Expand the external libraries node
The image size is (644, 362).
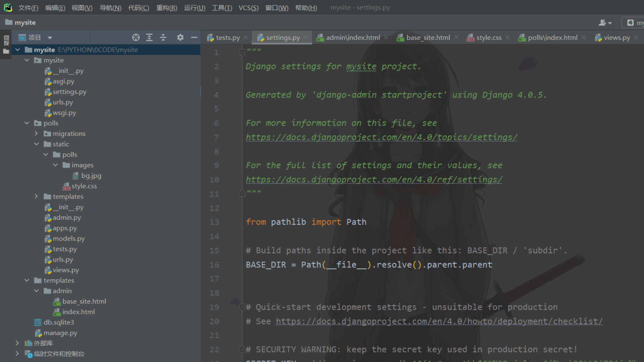(17, 343)
